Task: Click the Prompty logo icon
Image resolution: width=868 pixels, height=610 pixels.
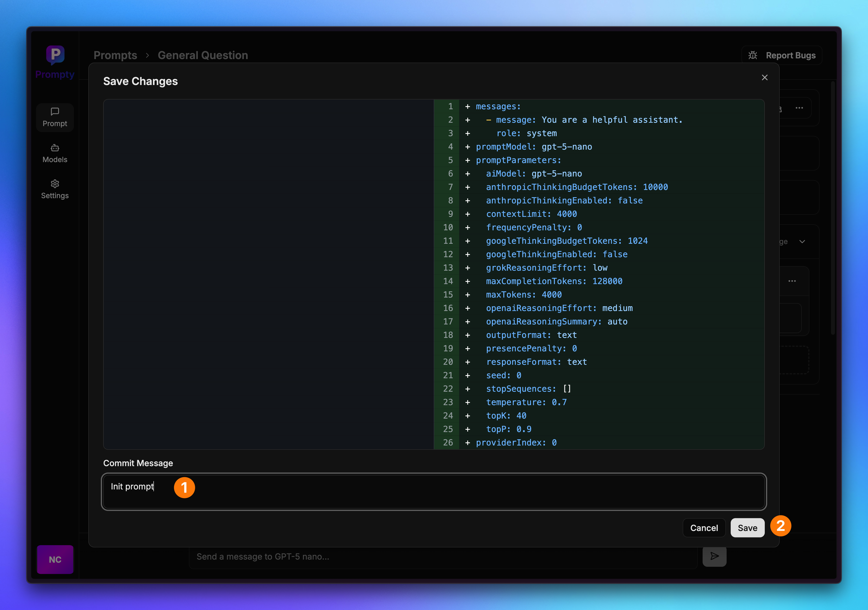Action: pos(55,55)
